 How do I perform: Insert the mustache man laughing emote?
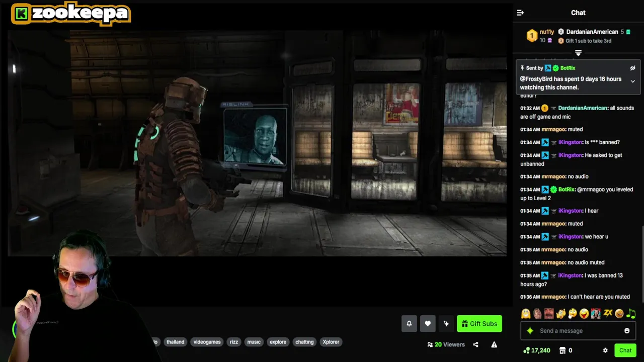pos(549,314)
